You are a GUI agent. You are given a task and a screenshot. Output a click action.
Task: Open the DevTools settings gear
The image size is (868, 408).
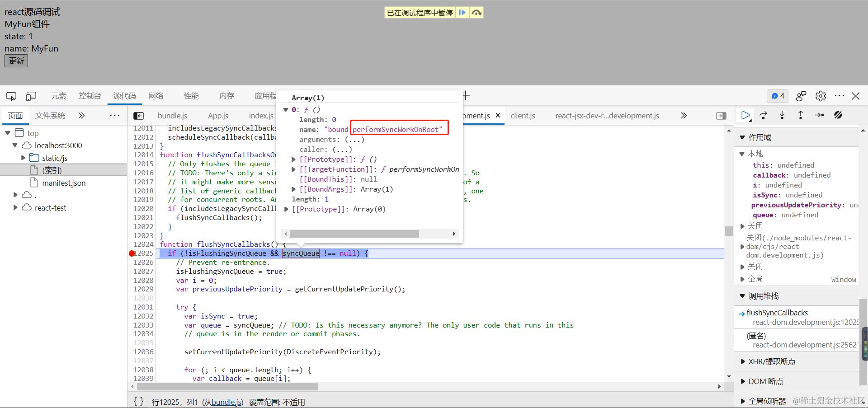(x=821, y=96)
